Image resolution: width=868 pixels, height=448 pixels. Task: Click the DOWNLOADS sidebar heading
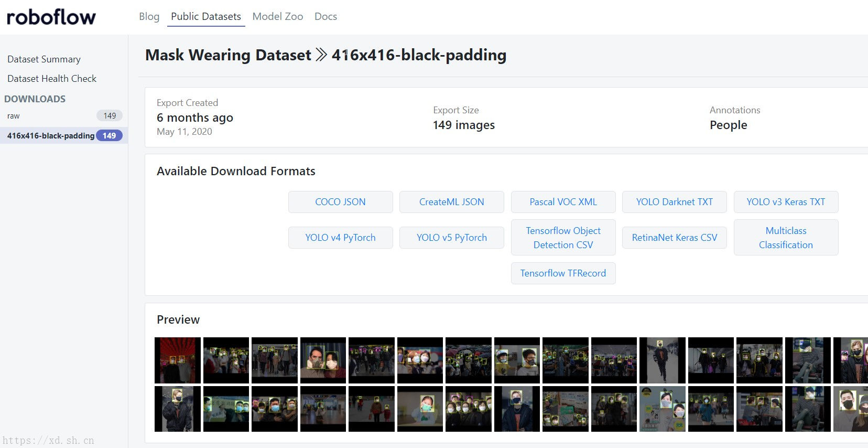point(35,99)
